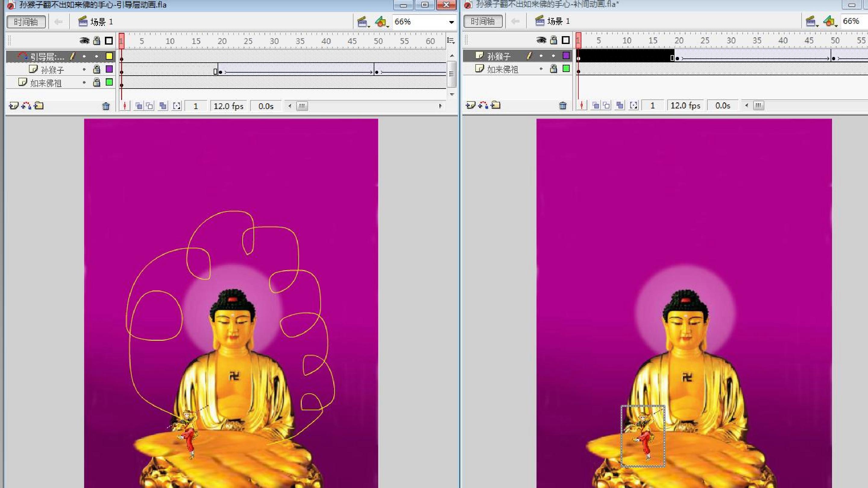Enable onion skin in the left timeline
Viewport: 868px width, 488px height.
pyautogui.click(x=139, y=106)
